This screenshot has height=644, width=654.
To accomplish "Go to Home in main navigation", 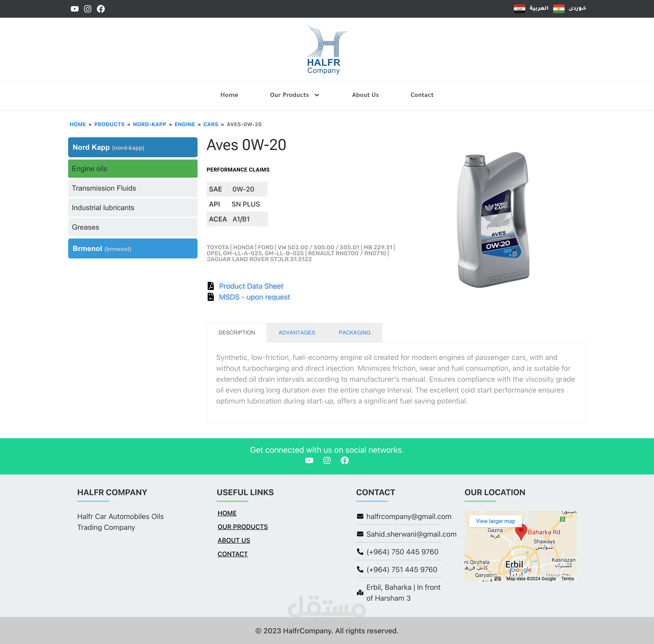I will pyautogui.click(x=229, y=95).
